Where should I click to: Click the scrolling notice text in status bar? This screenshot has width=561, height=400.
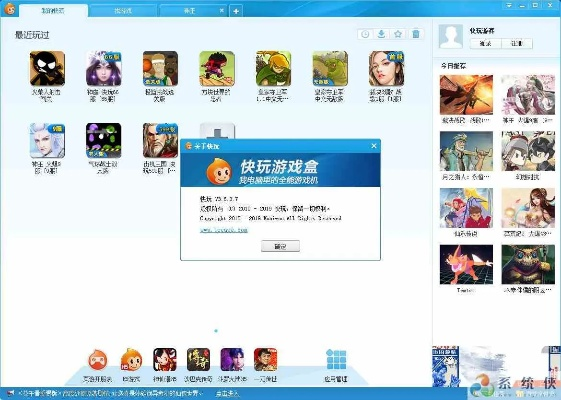pos(110,394)
